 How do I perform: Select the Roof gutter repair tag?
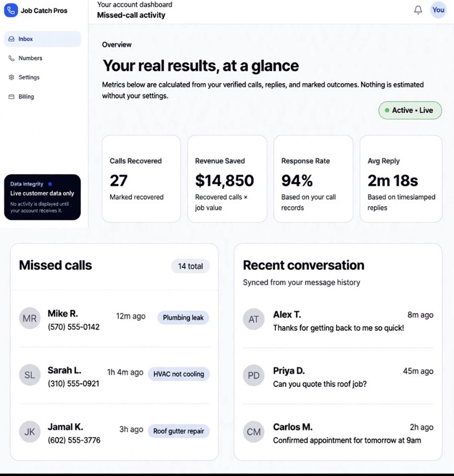pos(179,431)
